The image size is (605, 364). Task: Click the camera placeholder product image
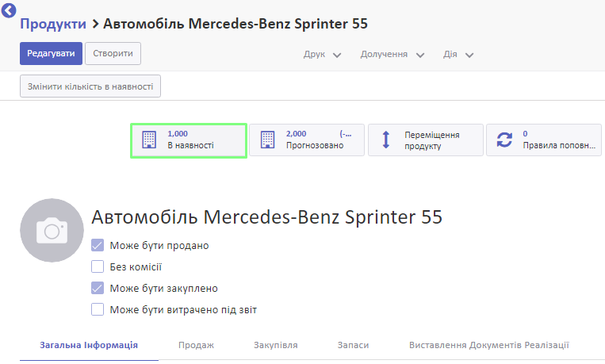[52, 231]
